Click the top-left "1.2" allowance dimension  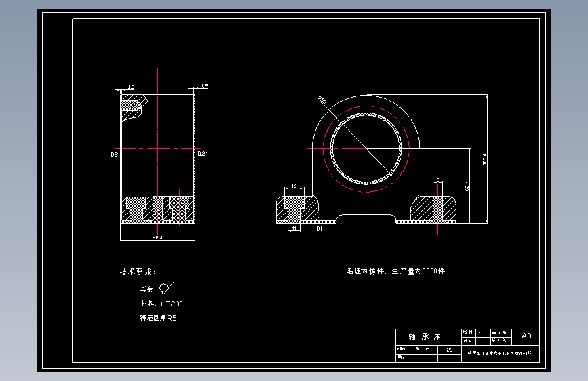click(x=130, y=87)
